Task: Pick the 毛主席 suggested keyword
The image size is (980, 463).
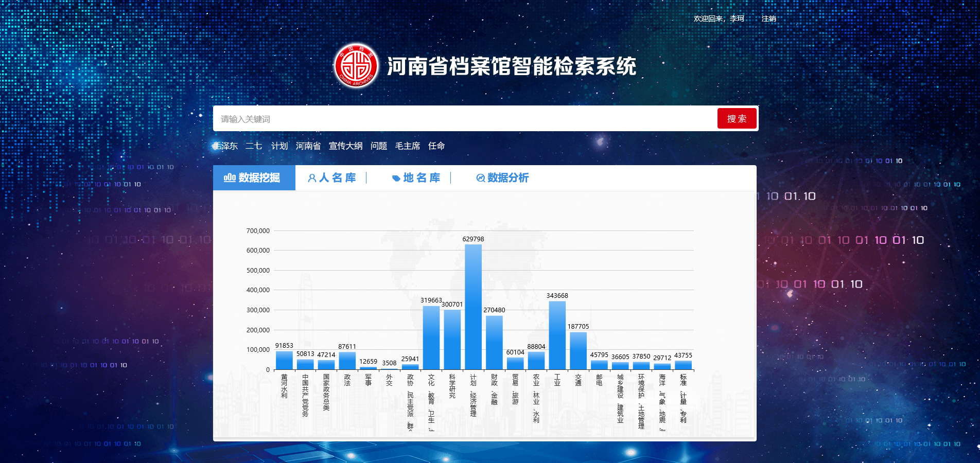Action: pos(407,146)
